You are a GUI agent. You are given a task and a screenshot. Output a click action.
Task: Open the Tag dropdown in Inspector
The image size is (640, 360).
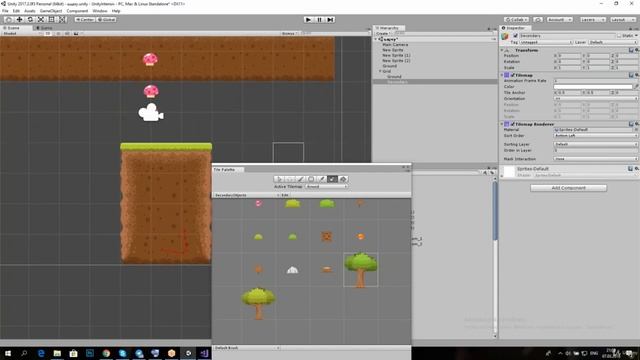pos(545,42)
